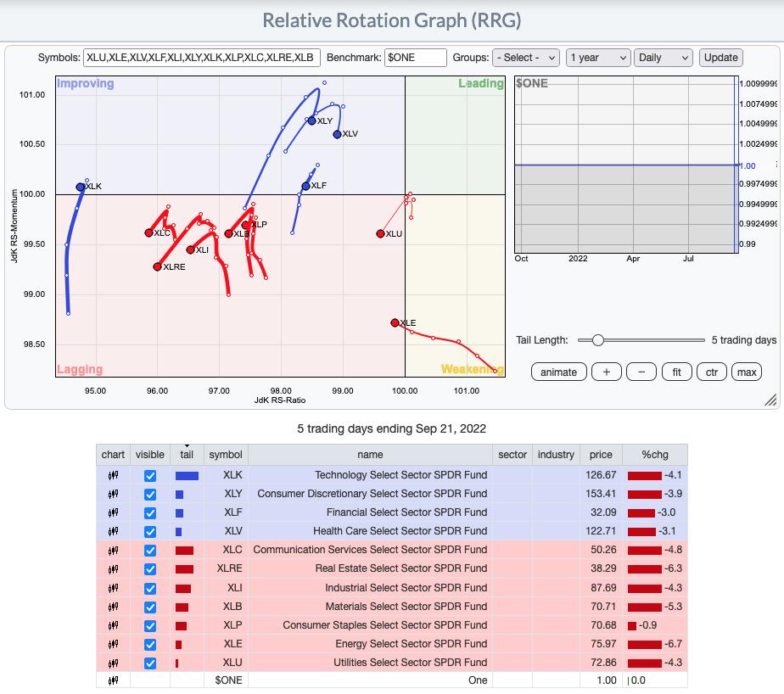Viewport: 784px width, 694px height.
Task: Click the $ONE benchmark price chart
Action: 626,165
